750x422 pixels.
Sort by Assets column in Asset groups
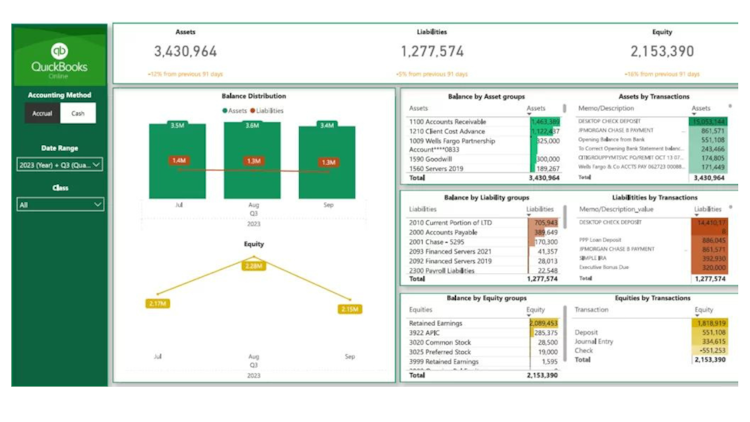(x=536, y=109)
